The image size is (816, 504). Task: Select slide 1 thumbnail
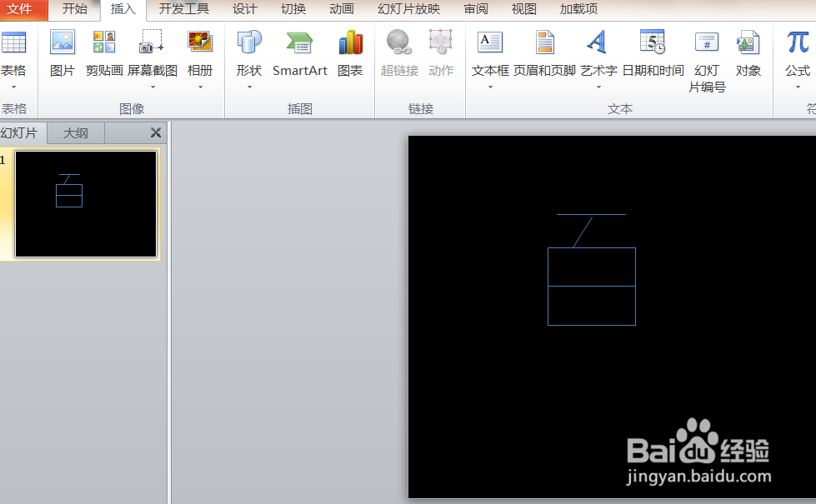click(x=86, y=204)
